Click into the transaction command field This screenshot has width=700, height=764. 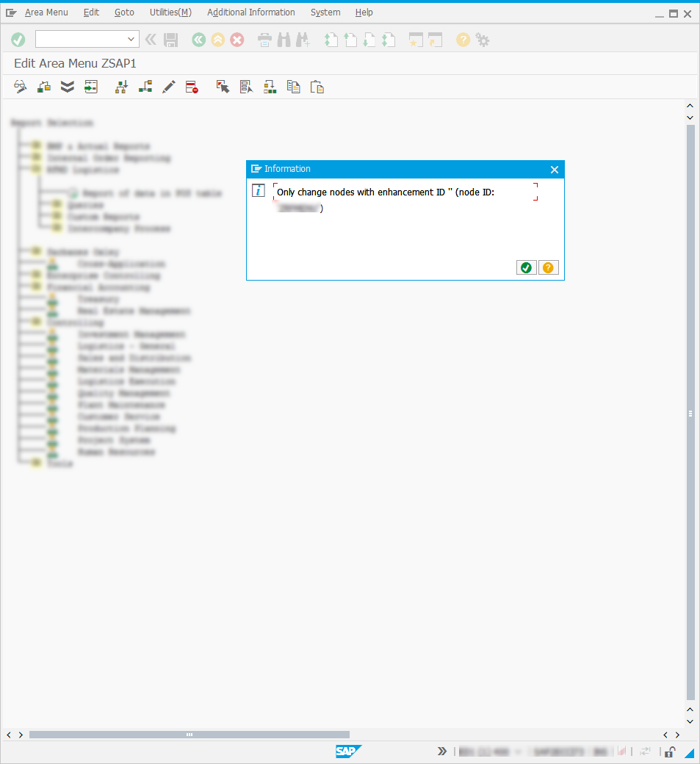coord(82,39)
